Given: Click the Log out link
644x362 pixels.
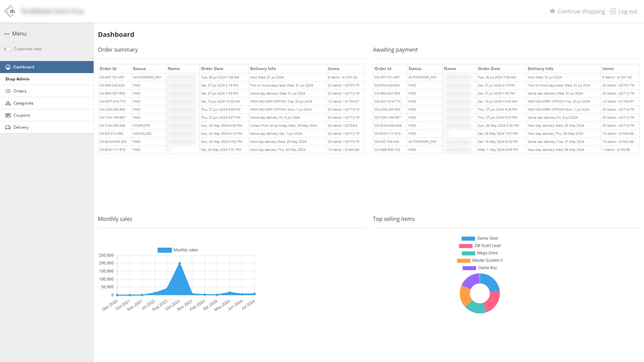Looking at the screenshot, I should (x=624, y=11).
